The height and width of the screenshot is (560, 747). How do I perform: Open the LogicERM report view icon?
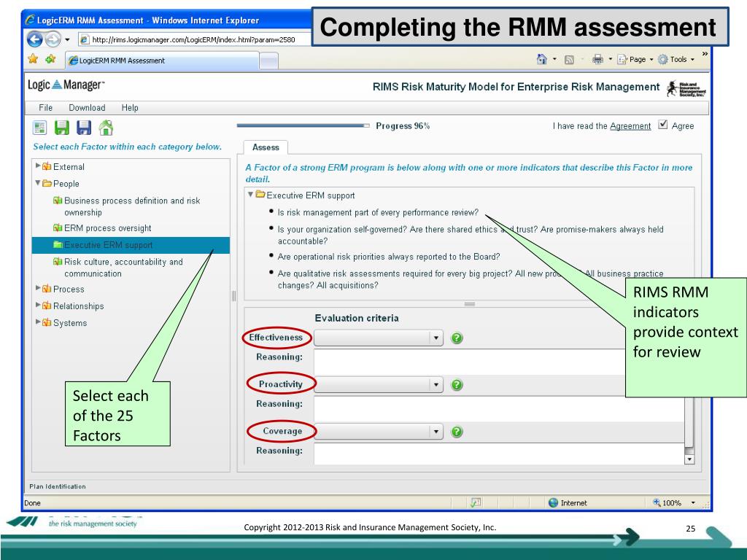41,128
